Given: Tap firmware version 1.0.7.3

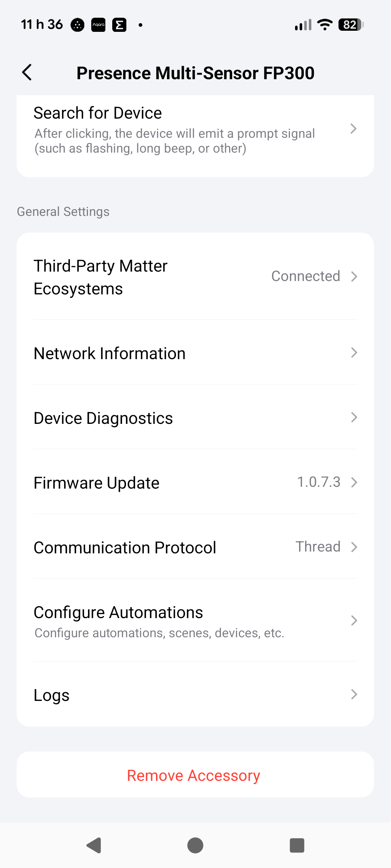Looking at the screenshot, I should [319, 482].
